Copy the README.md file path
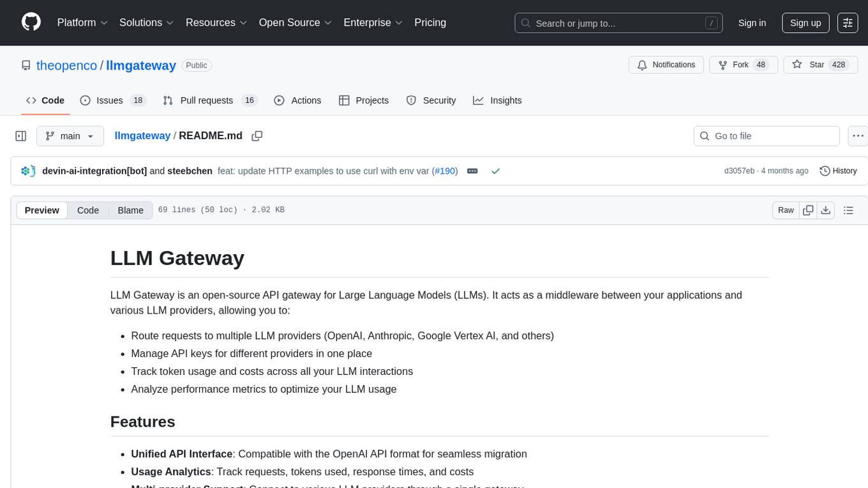 point(257,136)
